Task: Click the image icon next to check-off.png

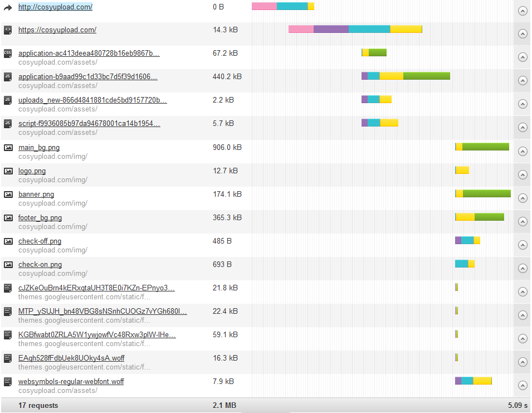Action: pyautogui.click(x=8, y=241)
